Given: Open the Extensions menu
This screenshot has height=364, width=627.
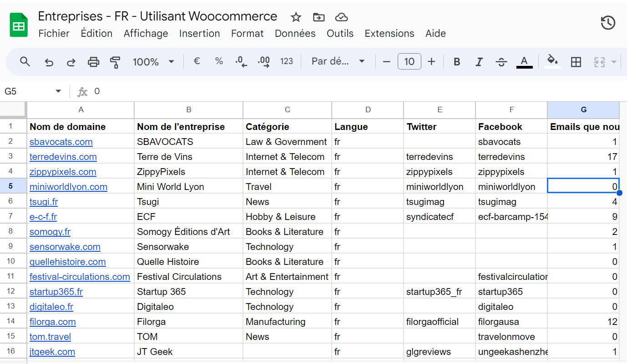Looking at the screenshot, I should point(389,33).
